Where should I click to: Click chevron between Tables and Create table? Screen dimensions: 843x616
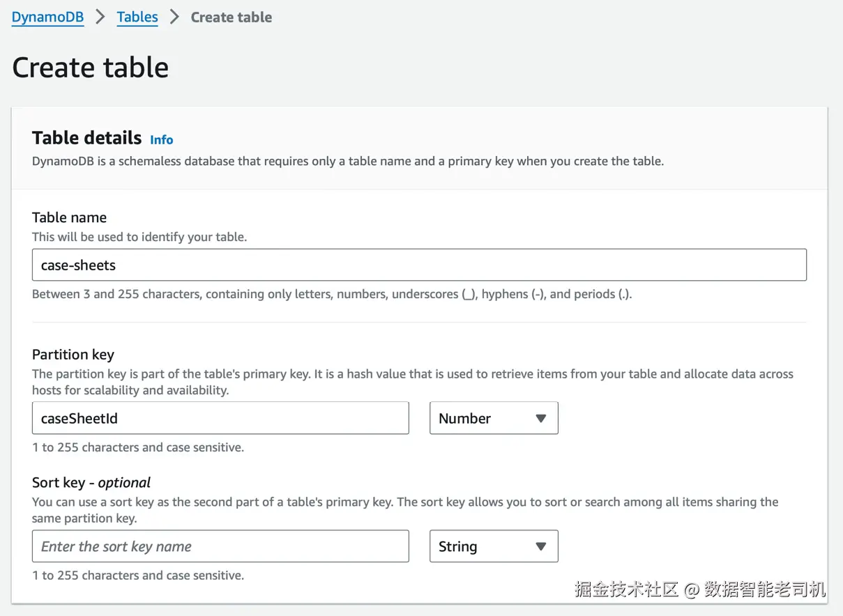coord(174,17)
